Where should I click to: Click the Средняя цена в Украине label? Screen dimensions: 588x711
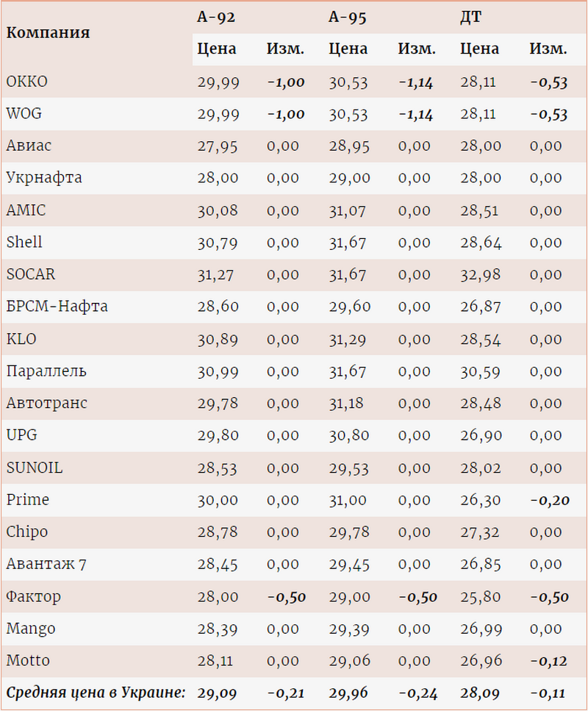tap(96, 693)
